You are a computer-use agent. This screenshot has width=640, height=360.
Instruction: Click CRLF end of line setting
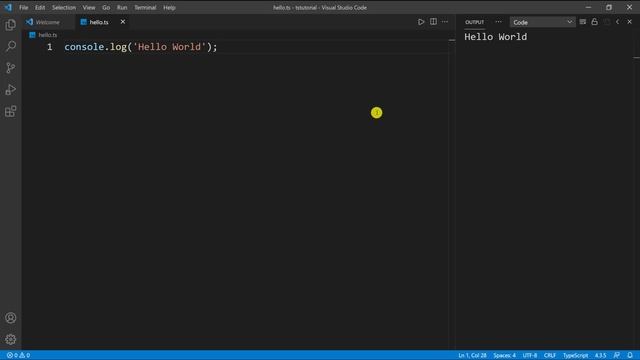point(550,356)
